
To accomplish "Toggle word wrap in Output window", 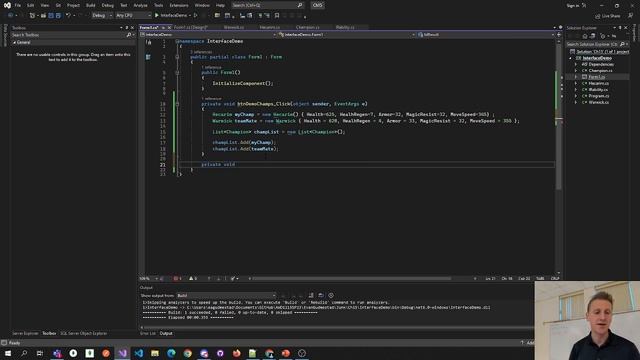I will click(x=321, y=296).
